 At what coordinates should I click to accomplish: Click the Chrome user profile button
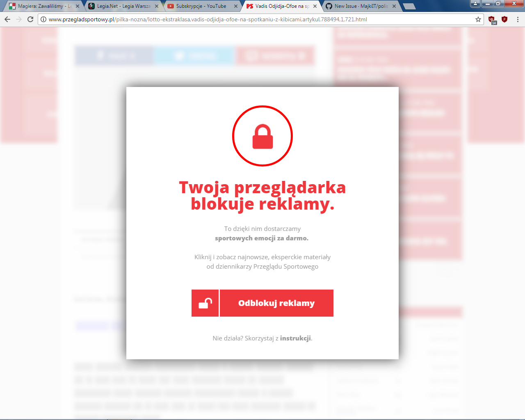(x=475, y=4)
